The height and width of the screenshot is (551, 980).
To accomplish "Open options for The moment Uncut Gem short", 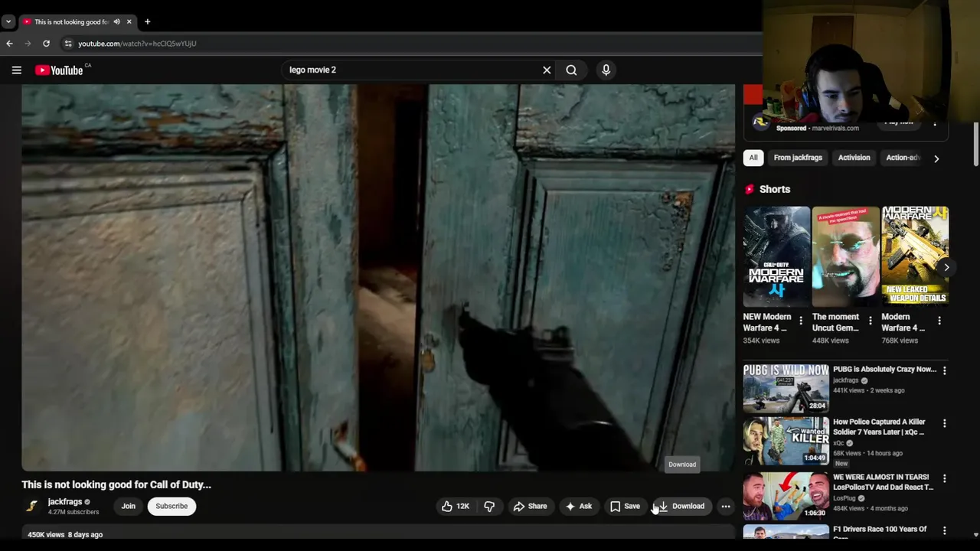I will [x=870, y=321].
